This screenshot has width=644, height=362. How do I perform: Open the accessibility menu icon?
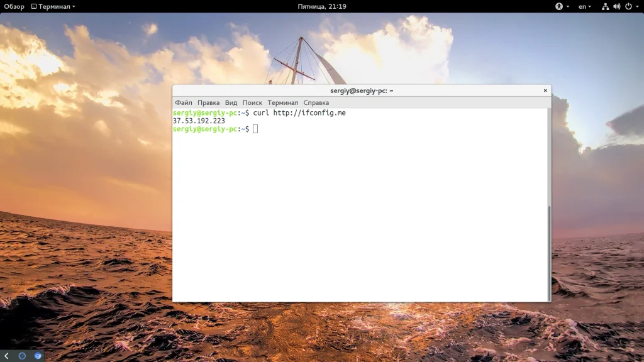559,6
